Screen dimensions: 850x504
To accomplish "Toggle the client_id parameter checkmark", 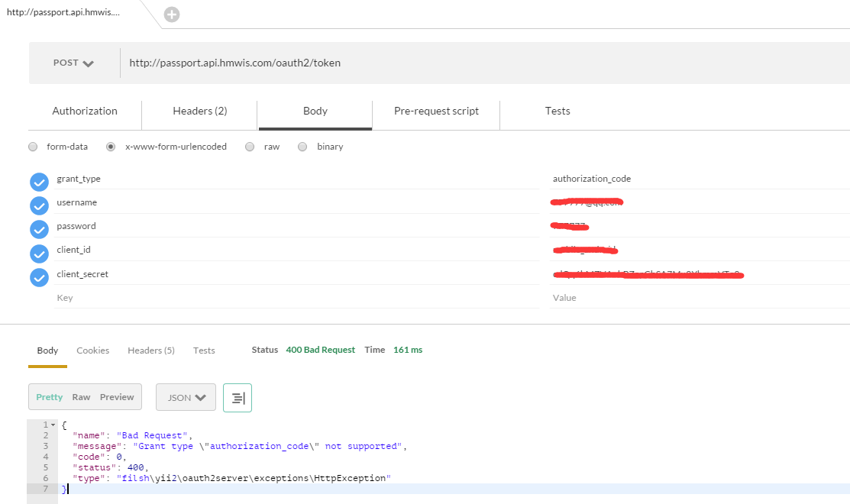I will click(39, 254).
